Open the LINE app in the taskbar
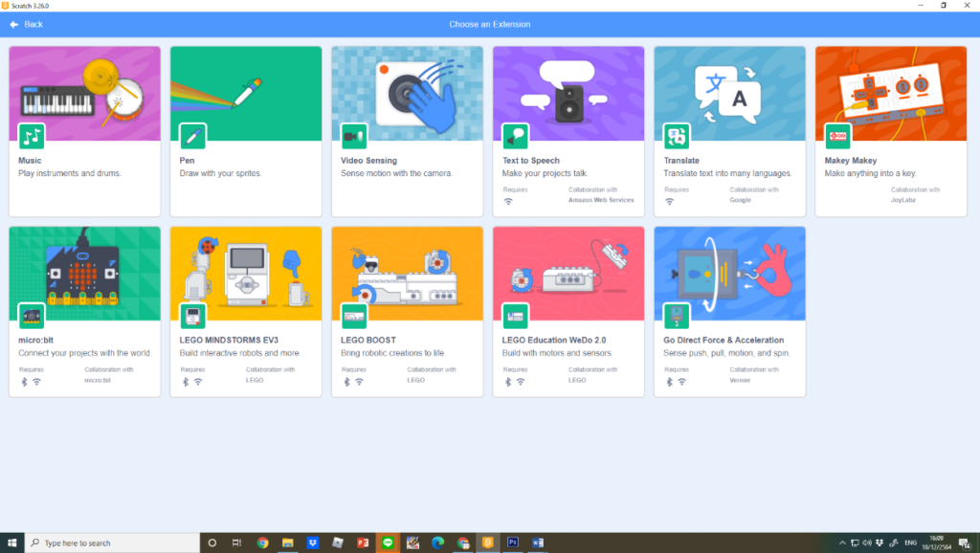The height and width of the screenshot is (553, 980). pyautogui.click(x=388, y=542)
